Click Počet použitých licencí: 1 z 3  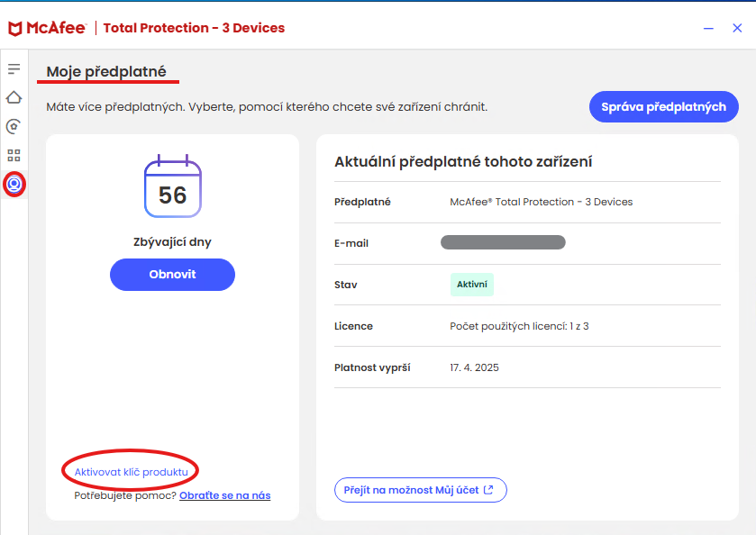click(519, 326)
